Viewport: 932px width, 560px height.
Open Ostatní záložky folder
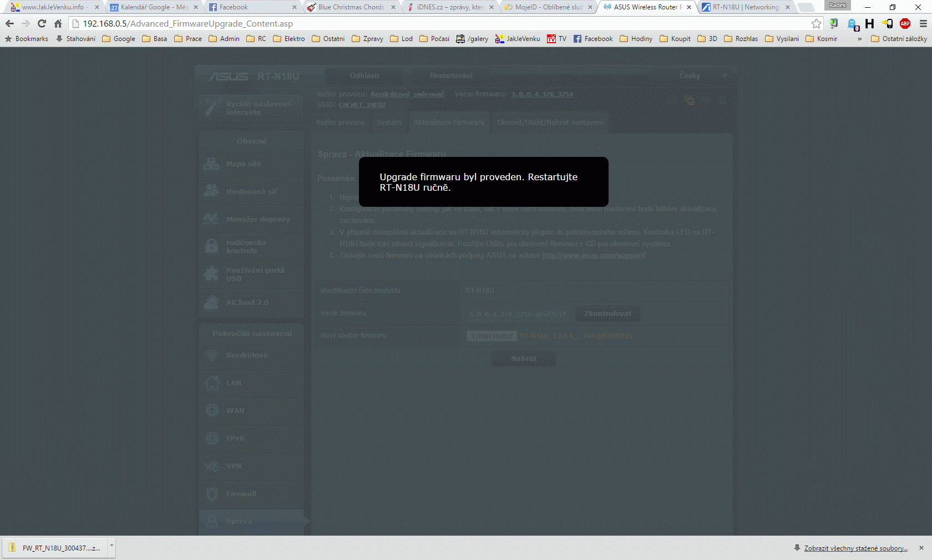click(x=899, y=39)
